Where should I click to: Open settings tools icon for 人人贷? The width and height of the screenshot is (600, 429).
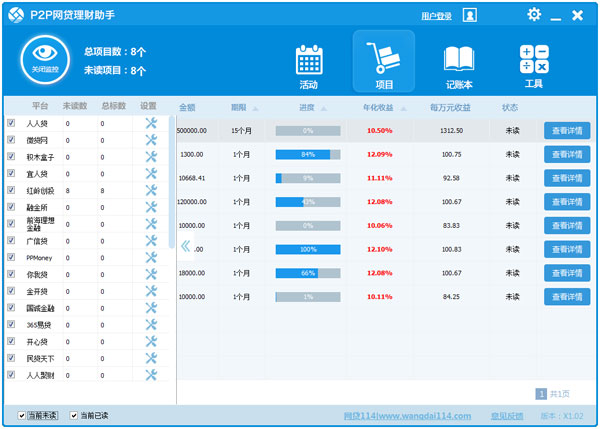pyautogui.click(x=151, y=123)
